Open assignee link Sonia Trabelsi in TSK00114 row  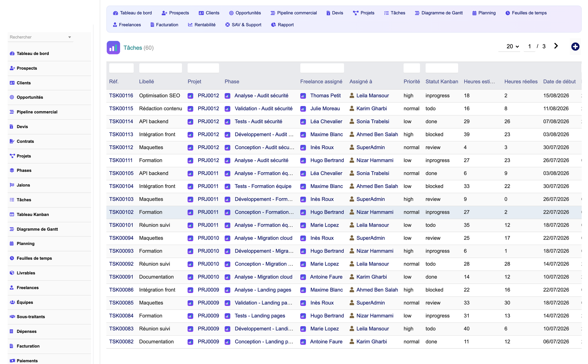[373, 121]
